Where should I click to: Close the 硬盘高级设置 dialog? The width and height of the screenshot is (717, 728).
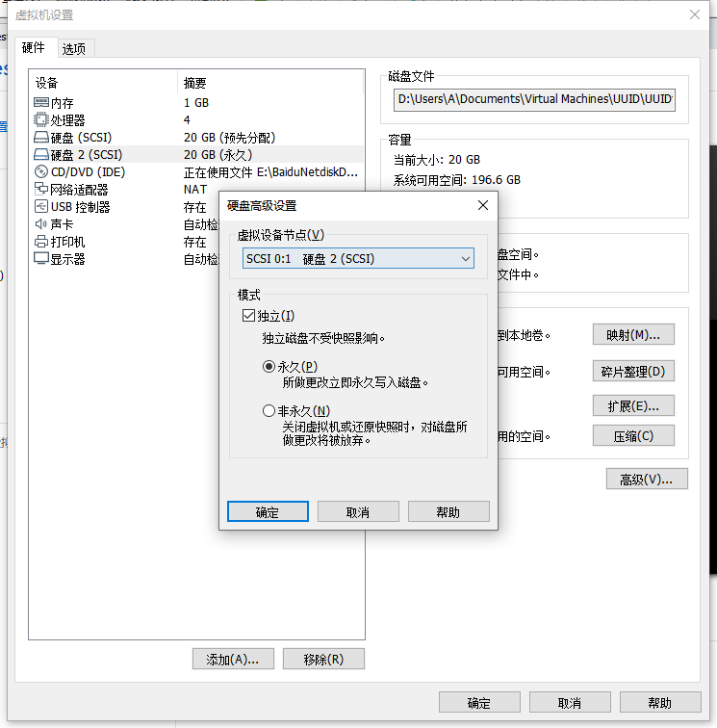pos(482,205)
